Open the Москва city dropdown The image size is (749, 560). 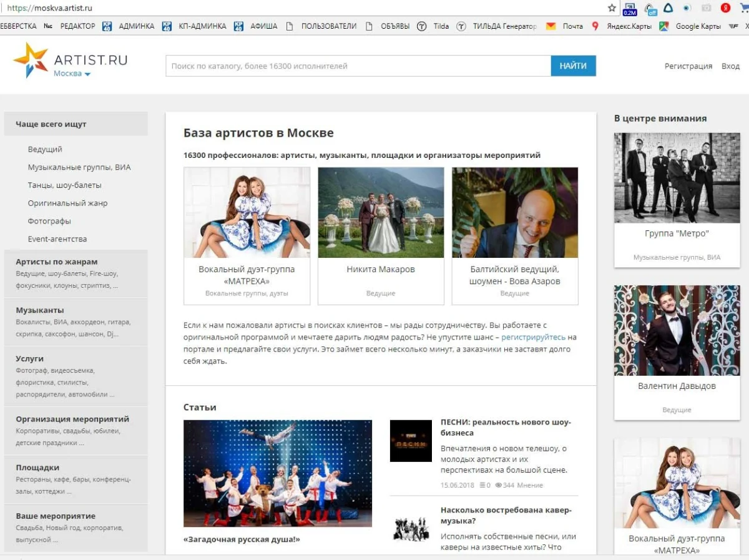pos(72,74)
